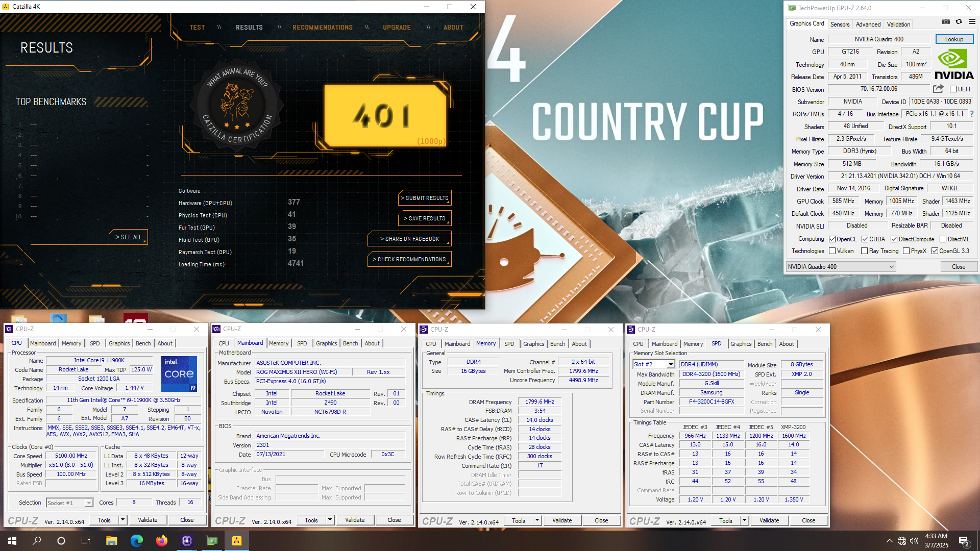Click the Lookup button in GPU-Z
This screenshot has width=980, height=551.
[x=954, y=39]
